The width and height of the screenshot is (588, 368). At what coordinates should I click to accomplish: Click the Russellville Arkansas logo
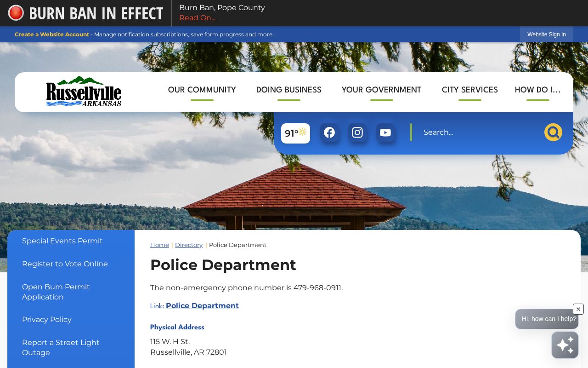84,92
